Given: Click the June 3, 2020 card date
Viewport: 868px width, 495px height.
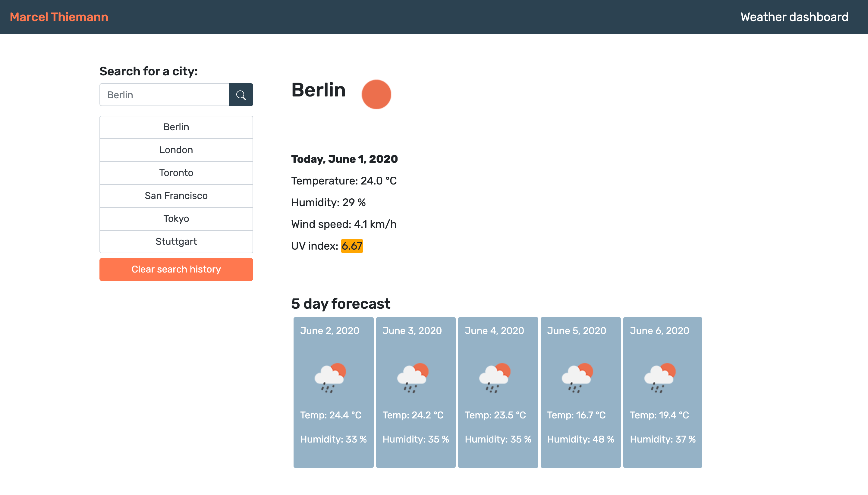Looking at the screenshot, I should tap(412, 331).
